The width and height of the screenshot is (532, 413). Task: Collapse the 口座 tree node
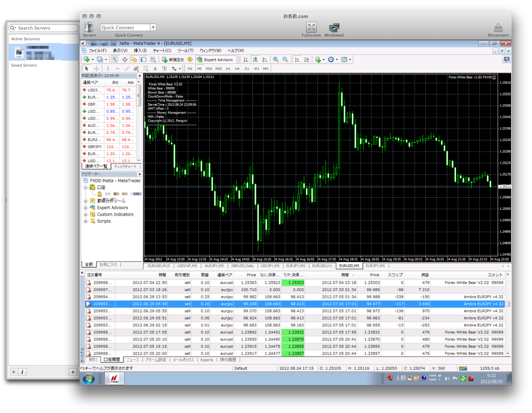click(86, 187)
